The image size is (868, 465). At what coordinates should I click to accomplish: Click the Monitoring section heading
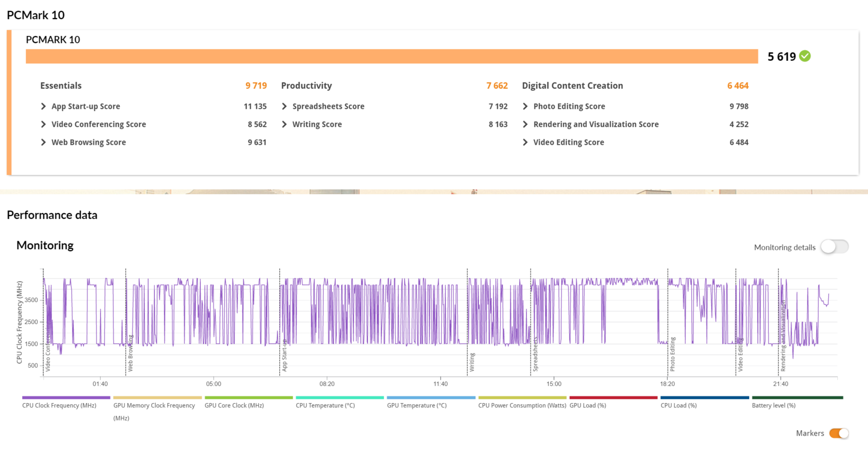click(x=45, y=245)
